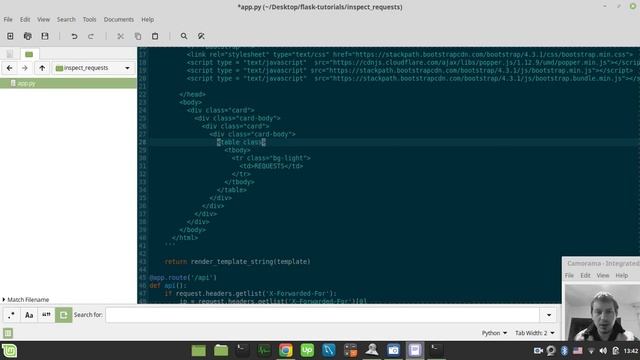640x360 pixels.
Task: Open Find with the magnifier icon
Action: 184,36
